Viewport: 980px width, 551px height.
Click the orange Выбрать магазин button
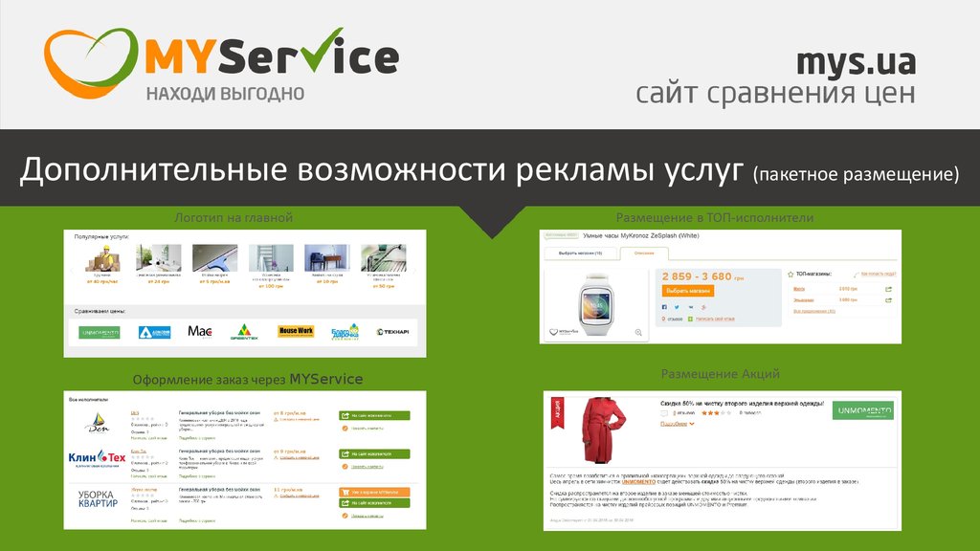(x=687, y=291)
